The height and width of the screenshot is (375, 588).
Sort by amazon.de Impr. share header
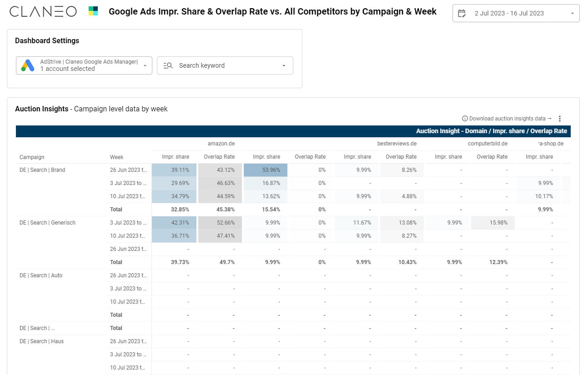pyautogui.click(x=176, y=157)
